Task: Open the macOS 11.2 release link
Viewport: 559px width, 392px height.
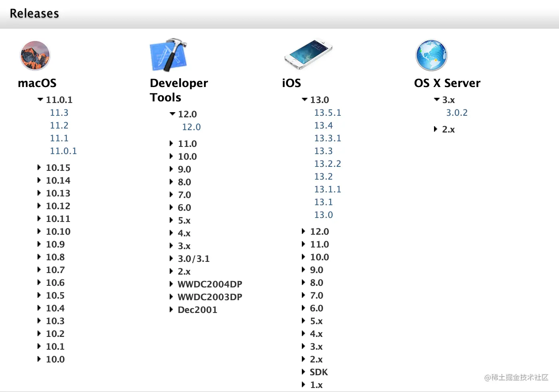Action: tap(59, 125)
